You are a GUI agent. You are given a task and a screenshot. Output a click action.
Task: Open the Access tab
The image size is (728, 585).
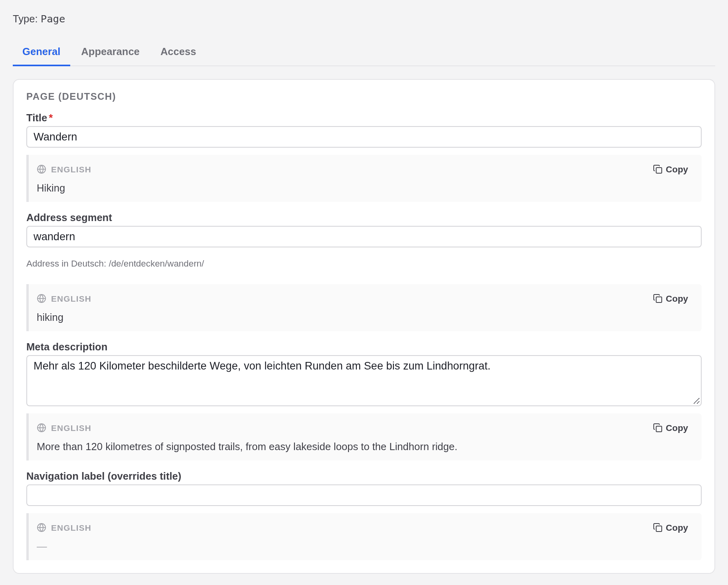(178, 52)
